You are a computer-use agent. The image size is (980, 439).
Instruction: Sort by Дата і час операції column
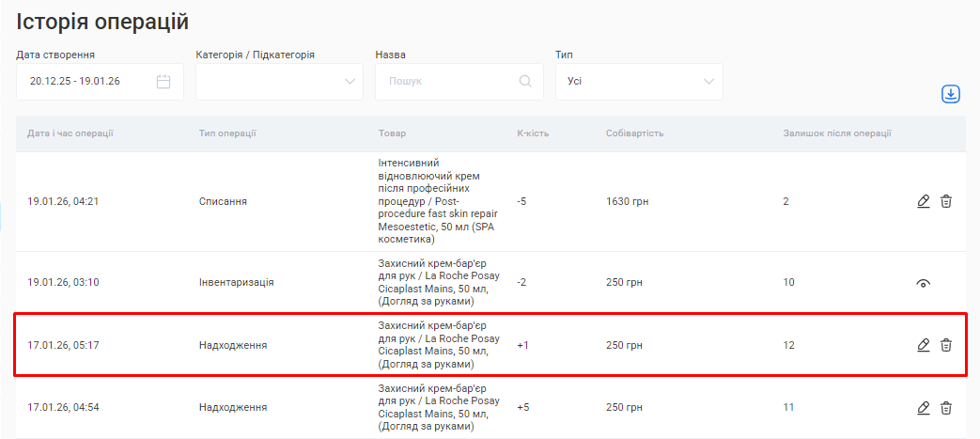click(70, 133)
